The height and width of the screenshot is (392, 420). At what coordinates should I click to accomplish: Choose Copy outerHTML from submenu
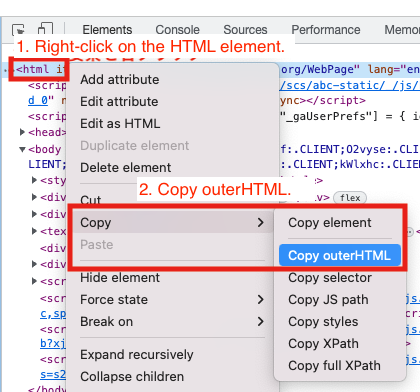[x=340, y=255]
